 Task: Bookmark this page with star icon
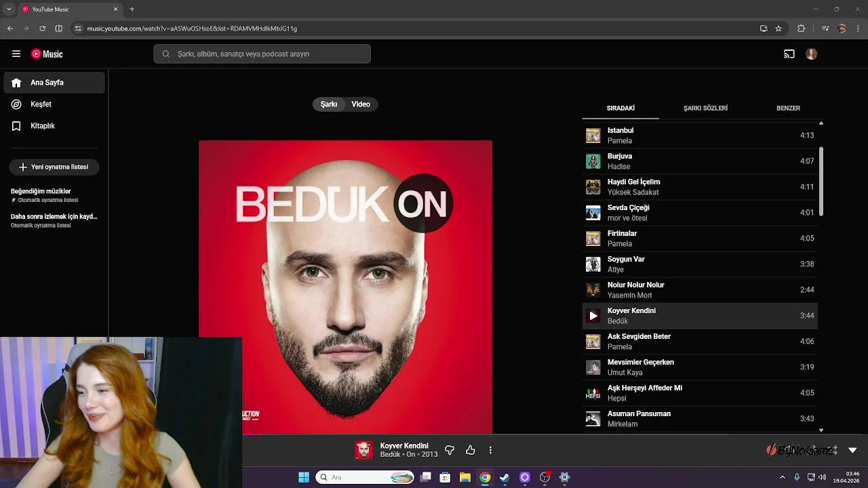[778, 28]
